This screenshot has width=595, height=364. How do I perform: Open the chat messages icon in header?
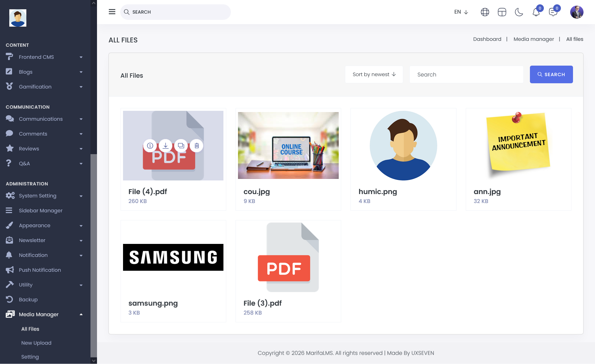pos(553,12)
